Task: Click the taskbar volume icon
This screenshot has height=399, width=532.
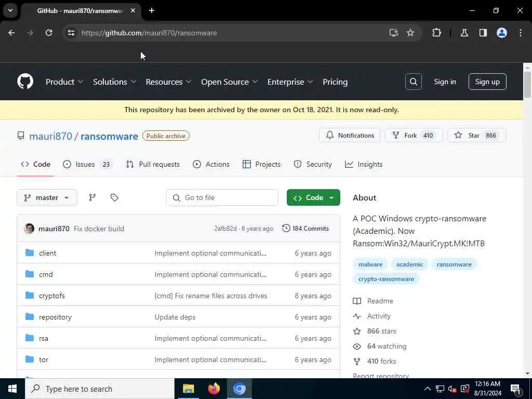Action: point(452,389)
